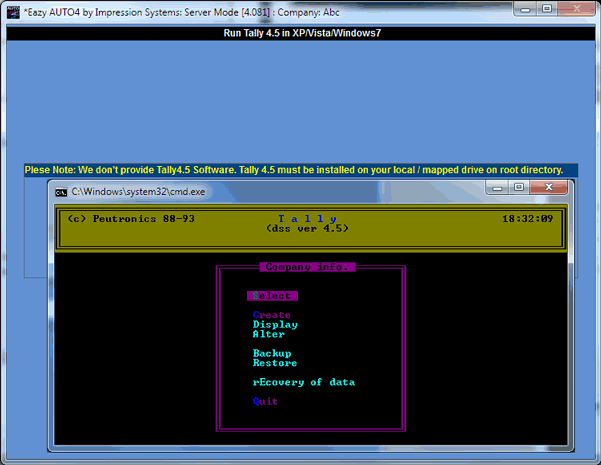This screenshot has height=465, width=601.
Task: Select Quit in Company info menu
Action: click(265, 401)
